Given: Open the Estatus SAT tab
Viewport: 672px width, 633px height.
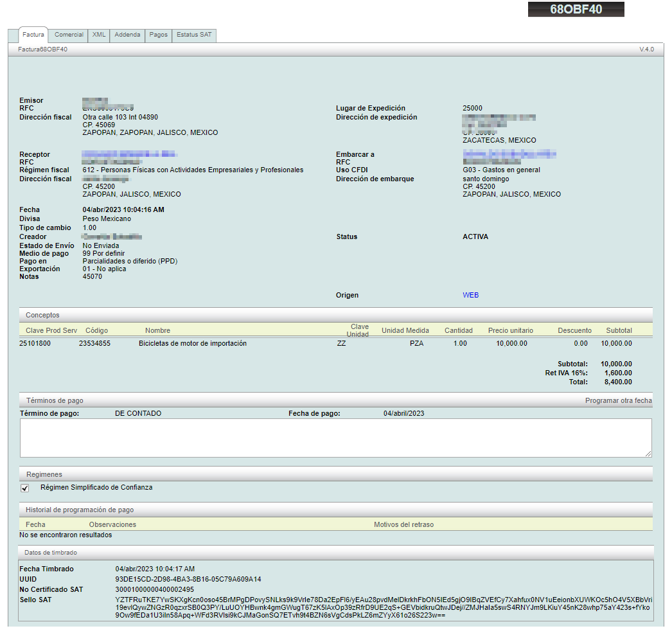Looking at the screenshot, I should tap(194, 35).
